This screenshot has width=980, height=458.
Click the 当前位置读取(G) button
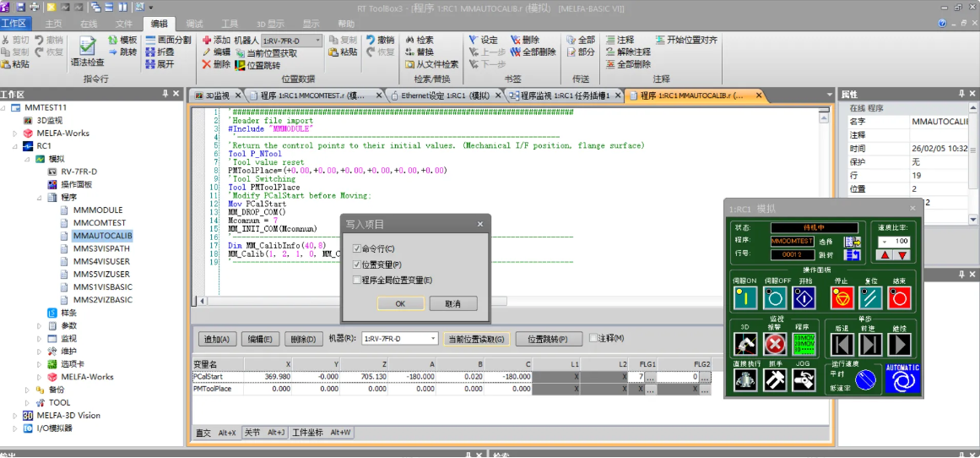(477, 339)
